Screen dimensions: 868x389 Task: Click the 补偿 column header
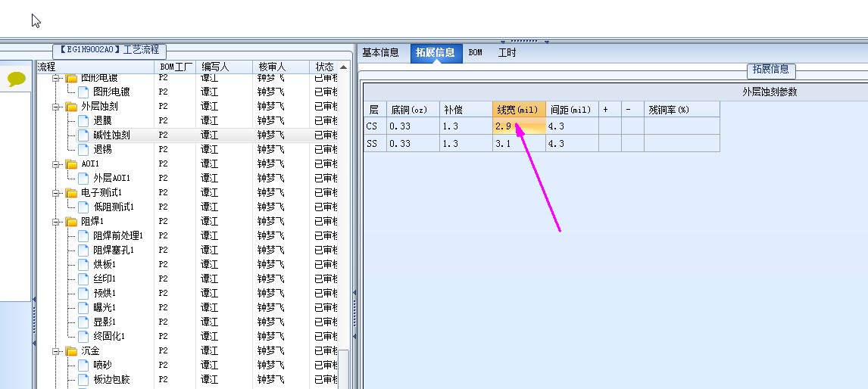tap(466, 110)
